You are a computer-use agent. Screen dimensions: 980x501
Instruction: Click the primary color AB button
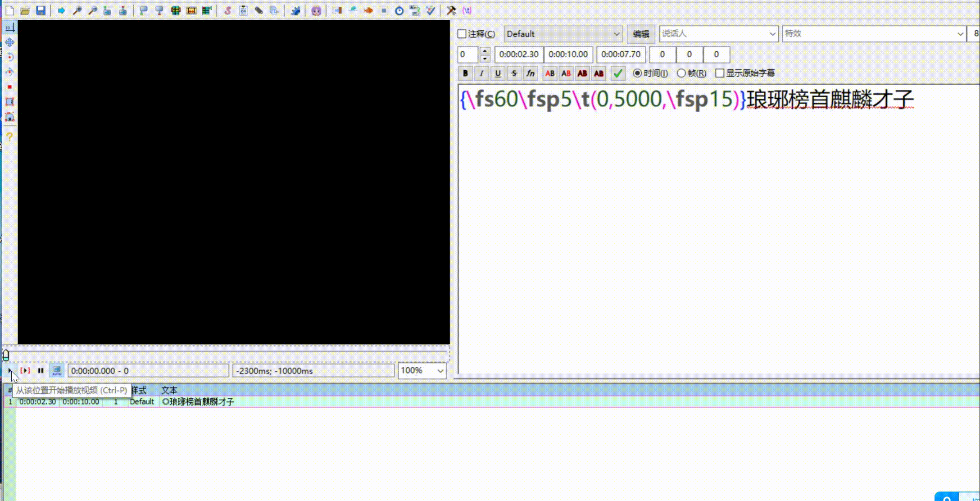pos(550,73)
